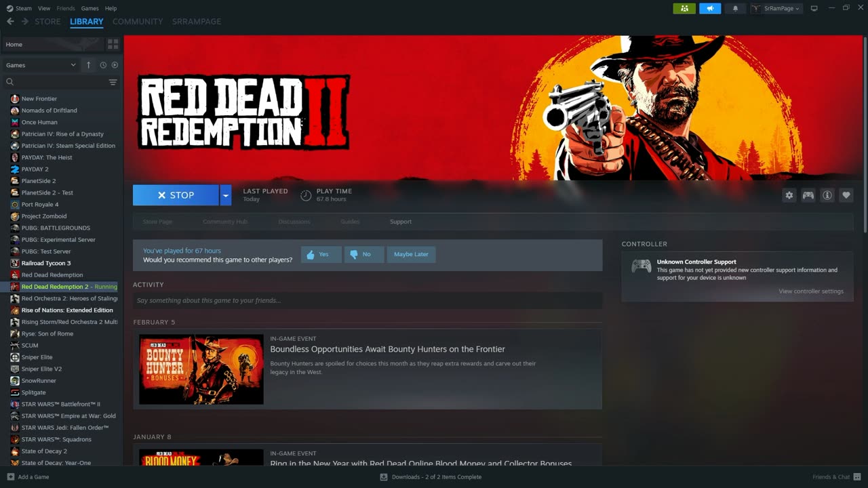This screenshot has height=488, width=868.
Task: Open the Games menu
Action: click(90, 8)
